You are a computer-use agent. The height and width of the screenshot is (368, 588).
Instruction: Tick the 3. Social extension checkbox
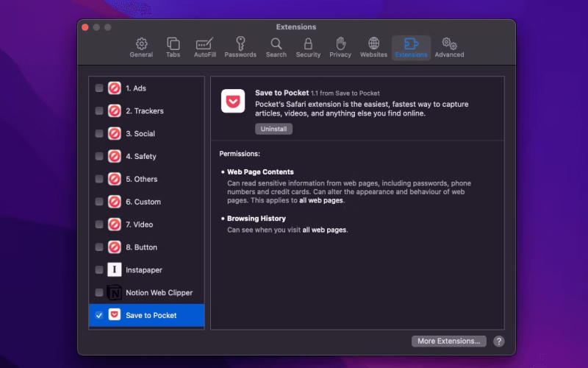pyautogui.click(x=99, y=134)
